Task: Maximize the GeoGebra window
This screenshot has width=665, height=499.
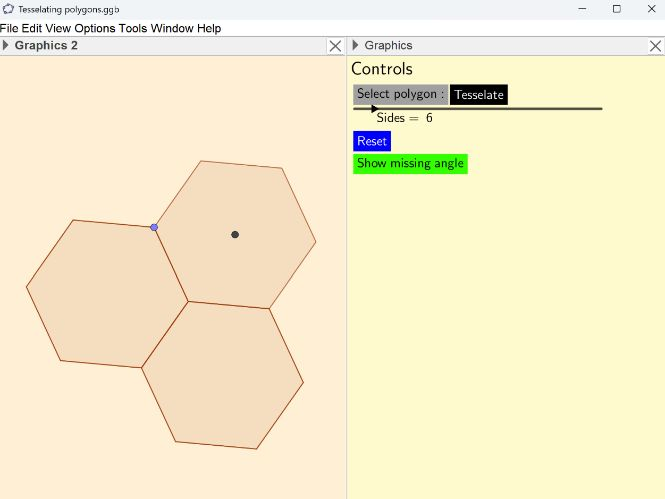Action: [x=617, y=9]
